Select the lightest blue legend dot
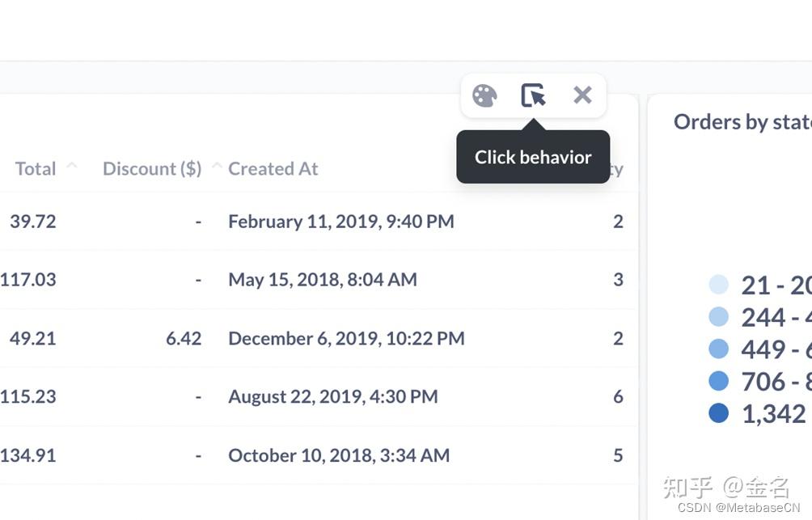Viewport: 812px width, 520px height. 718,285
